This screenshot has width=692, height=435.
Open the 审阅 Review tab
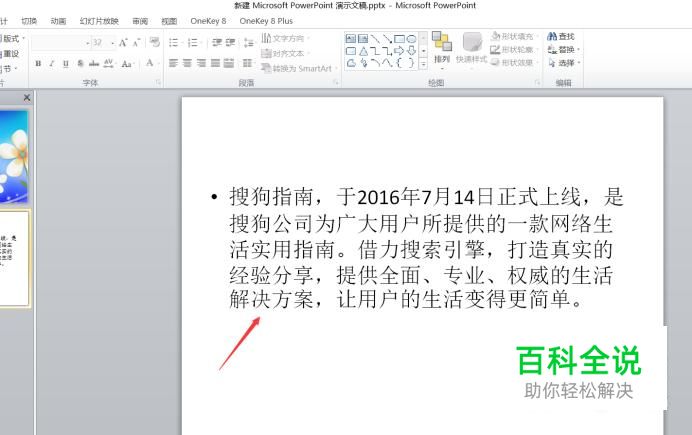(140, 21)
